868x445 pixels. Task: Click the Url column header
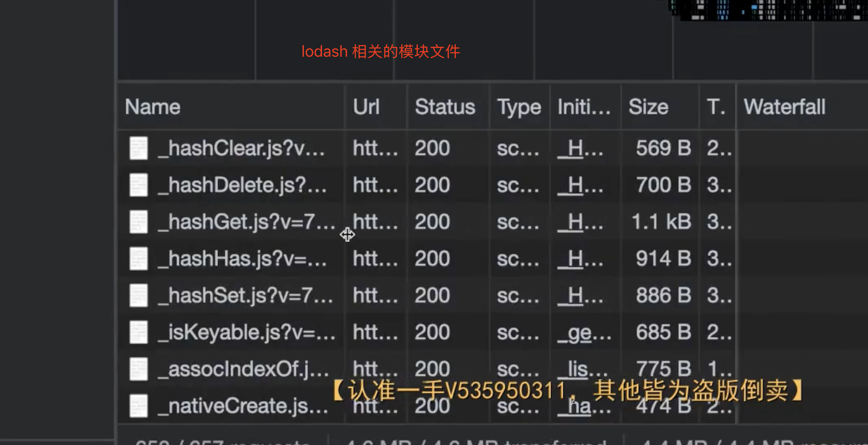tap(366, 107)
